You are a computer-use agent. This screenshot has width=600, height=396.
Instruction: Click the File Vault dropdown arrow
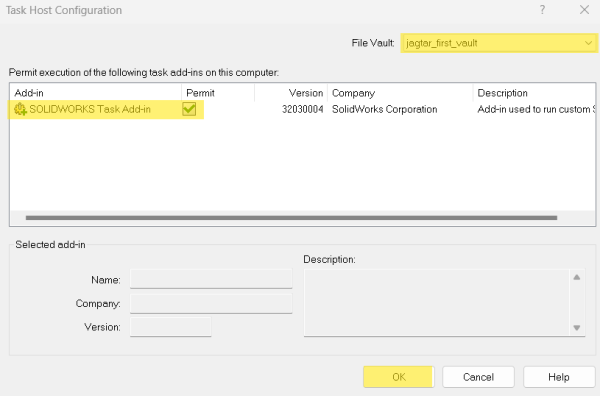589,43
